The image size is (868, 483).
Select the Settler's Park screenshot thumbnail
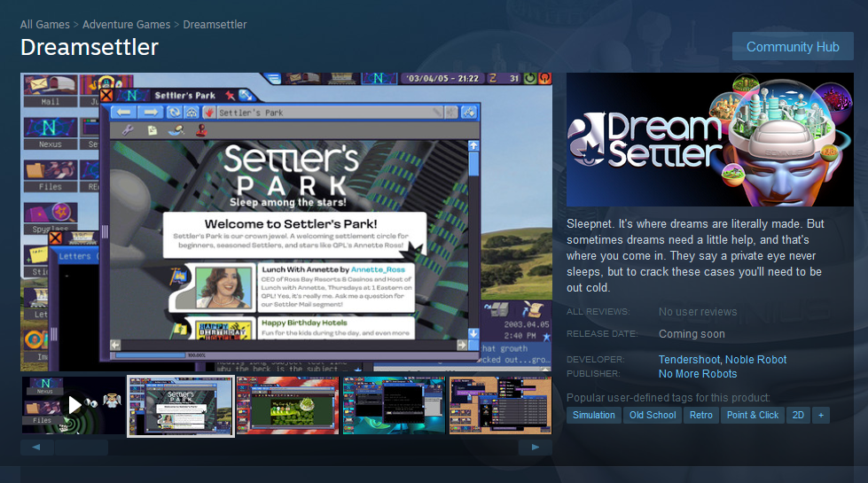coord(181,406)
